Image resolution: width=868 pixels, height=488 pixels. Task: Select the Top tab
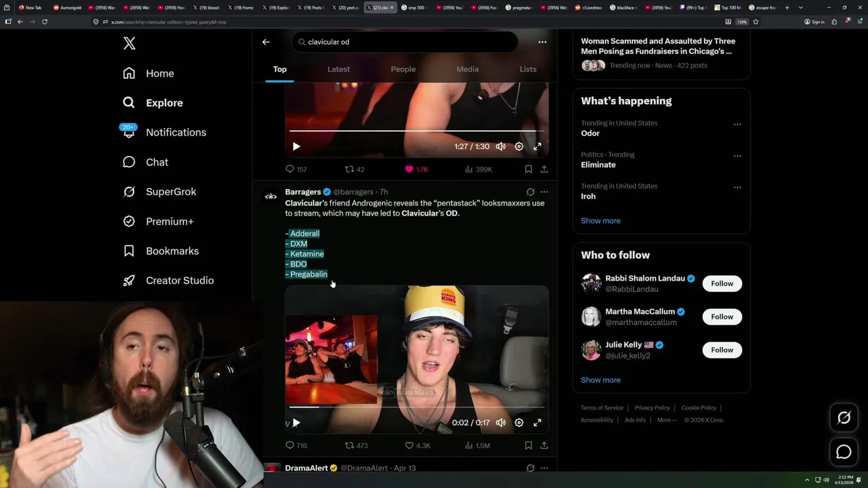[x=279, y=69]
